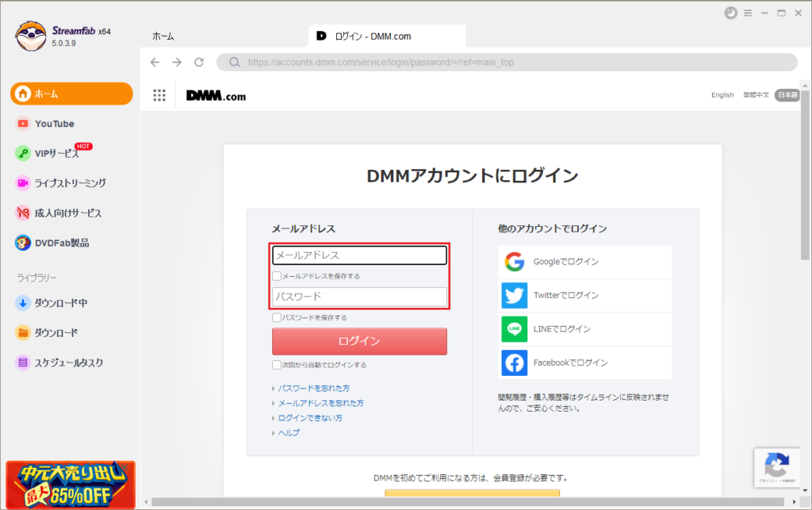This screenshot has height=510, width=812.
Task: Open the adult services (成人向けサービス) entry
Action: pos(59,213)
